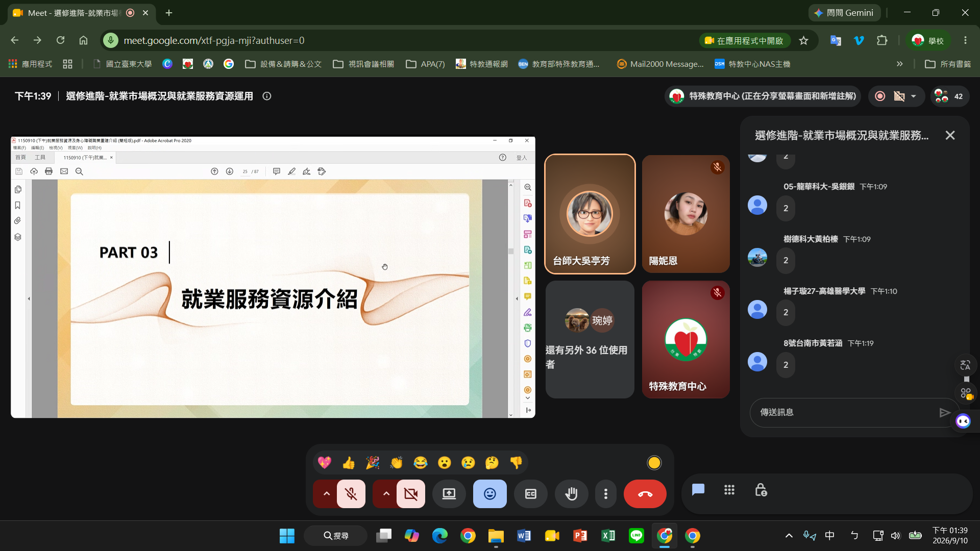Send the thumbs up reaction emoji
Screen dimensions: 980x551
(349, 463)
